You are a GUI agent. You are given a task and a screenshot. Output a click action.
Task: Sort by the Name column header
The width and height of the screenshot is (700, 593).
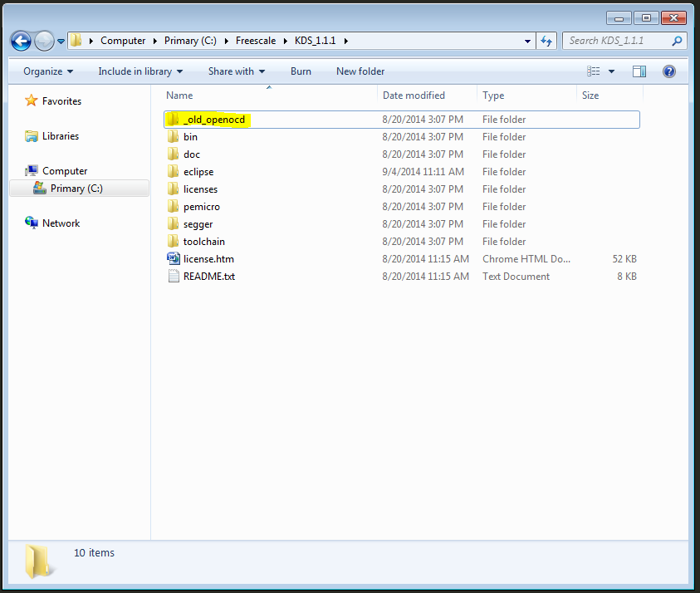click(x=179, y=96)
